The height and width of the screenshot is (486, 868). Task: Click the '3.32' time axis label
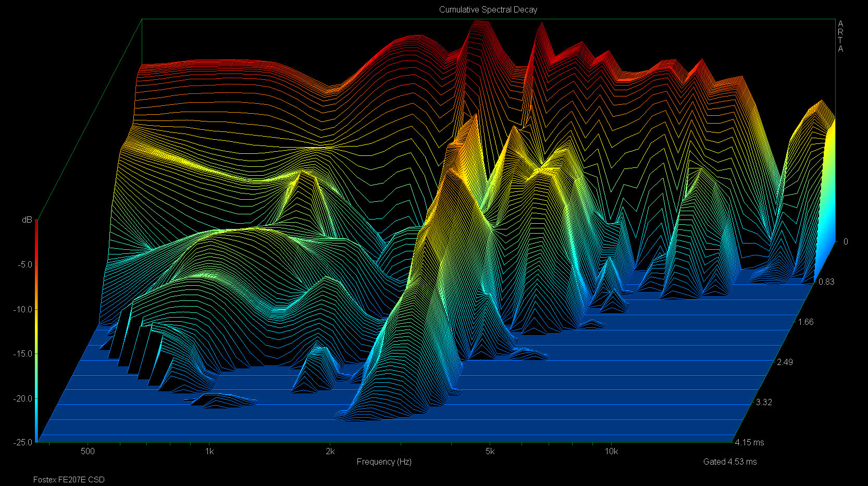[x=764, y=402]
